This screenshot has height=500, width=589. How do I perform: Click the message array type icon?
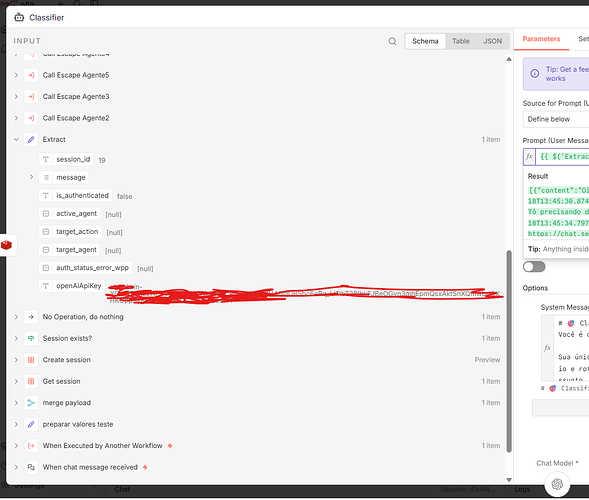click(x=46, y=177)
